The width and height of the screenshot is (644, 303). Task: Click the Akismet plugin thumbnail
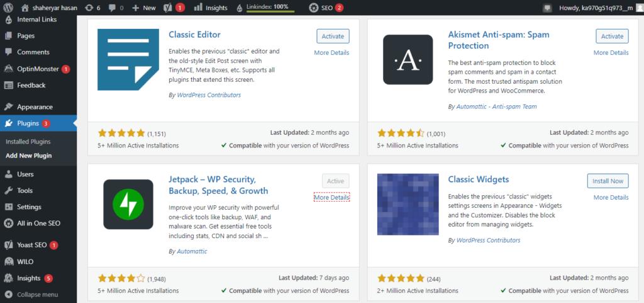pos(408,60)
